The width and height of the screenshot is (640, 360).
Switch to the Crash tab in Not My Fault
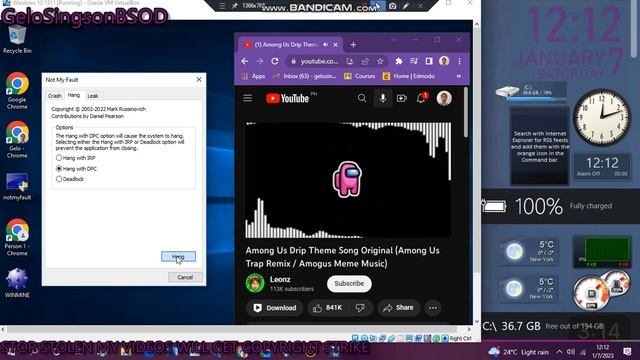pyautogui.click(x=55, y=96)
